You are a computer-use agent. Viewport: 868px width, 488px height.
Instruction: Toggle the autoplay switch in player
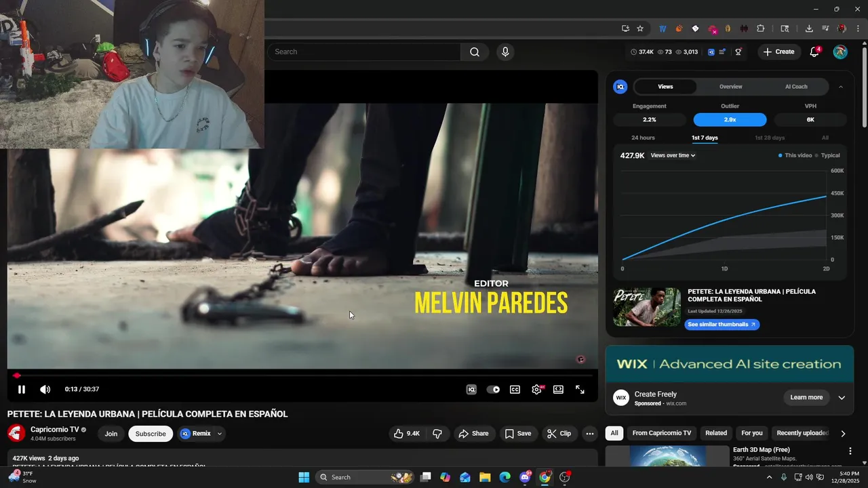point(494,390)
